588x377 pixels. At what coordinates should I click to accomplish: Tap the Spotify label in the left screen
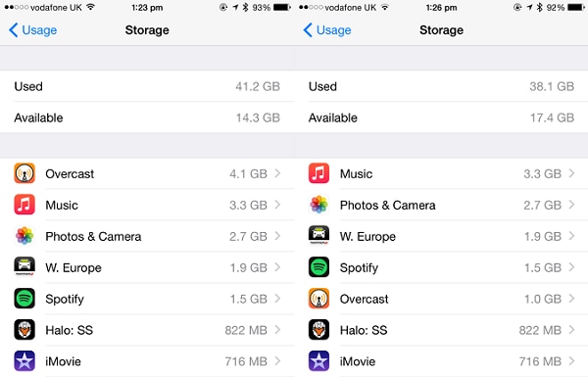pyautogui.click(x=65, y=300)
